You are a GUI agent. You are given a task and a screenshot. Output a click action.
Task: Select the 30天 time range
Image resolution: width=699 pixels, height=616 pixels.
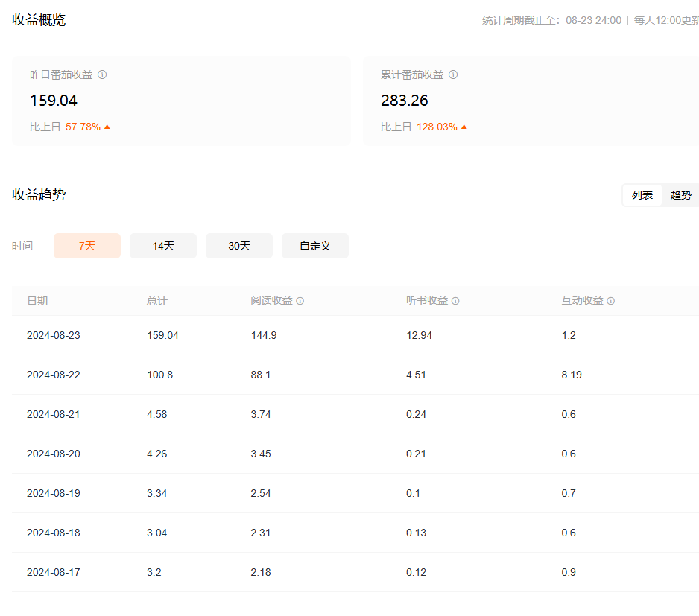(x=239, y=246)
